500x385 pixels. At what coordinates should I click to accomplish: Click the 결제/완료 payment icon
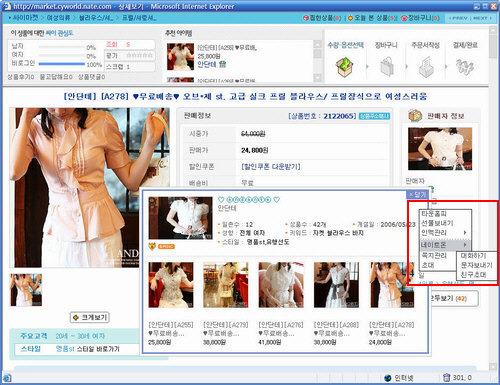pos(465,67)
